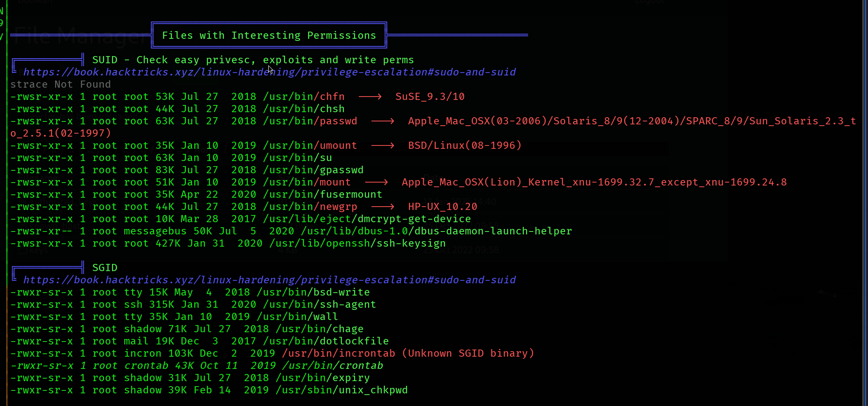This screenshot has width=868, height=406.
Task: Click the red /usr/bin/incrontab path
Action: (x=339, y=353)
